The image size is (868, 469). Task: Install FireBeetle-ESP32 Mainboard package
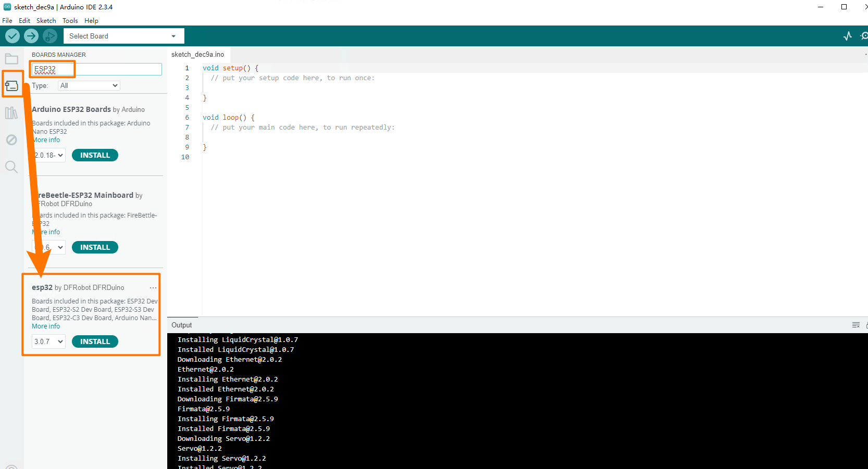click(x=95, y=247)
